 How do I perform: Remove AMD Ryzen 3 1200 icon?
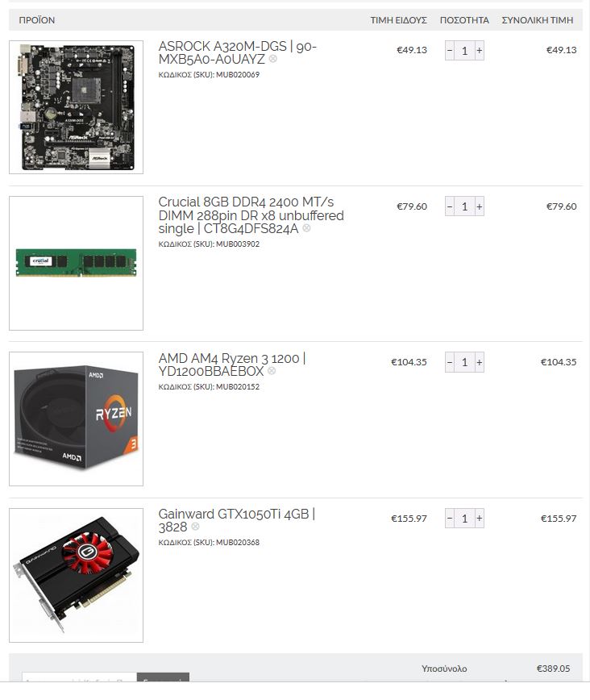pos(272,370)
